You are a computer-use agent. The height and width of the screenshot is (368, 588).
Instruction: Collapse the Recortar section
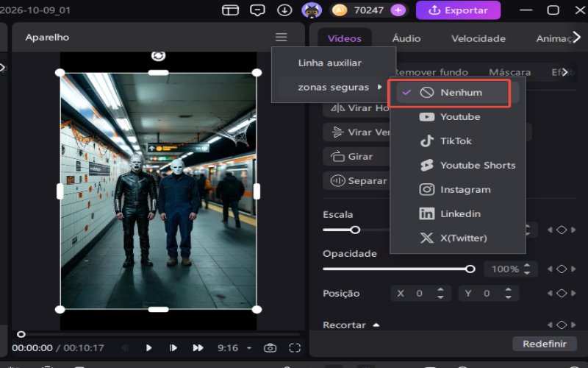[376, 325]
